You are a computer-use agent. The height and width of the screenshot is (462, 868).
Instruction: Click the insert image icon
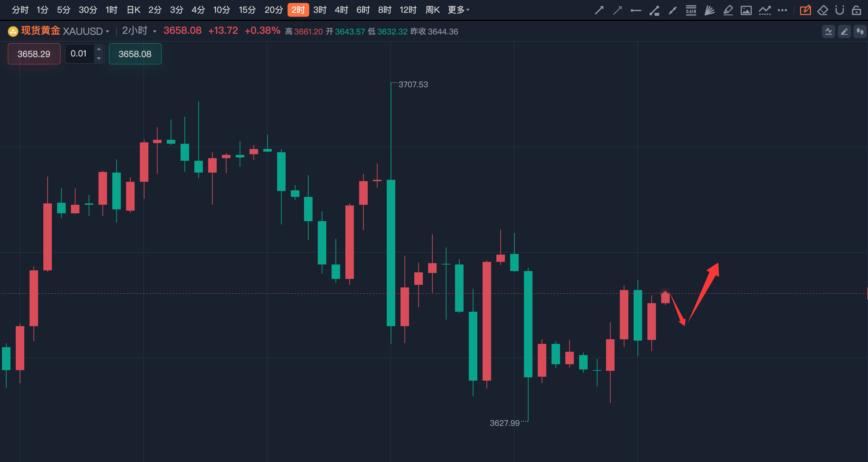click(x=746, y=10)
